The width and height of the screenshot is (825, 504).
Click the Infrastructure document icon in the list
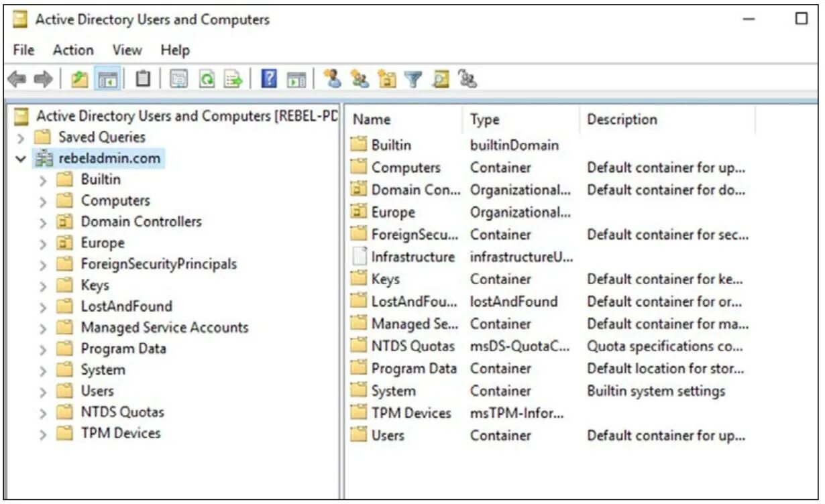[x=360, y=257]
